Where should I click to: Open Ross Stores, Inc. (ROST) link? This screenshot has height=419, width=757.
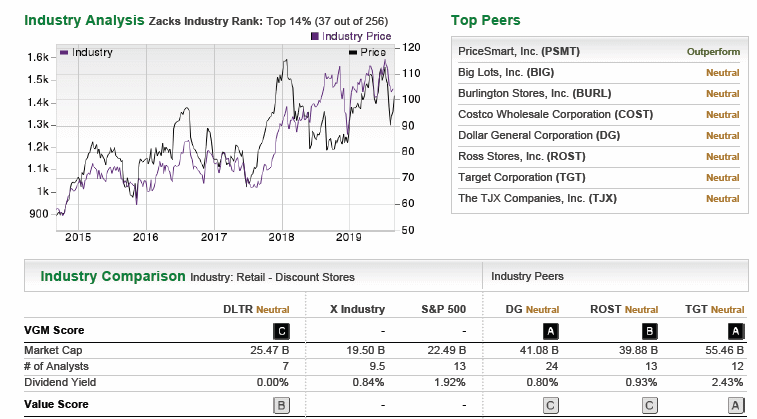(521, 156)
